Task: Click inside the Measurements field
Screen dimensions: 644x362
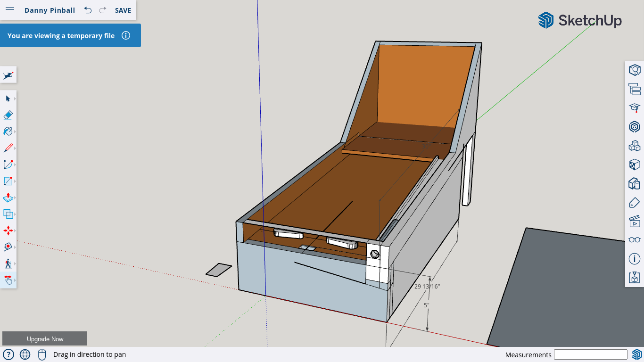Action: pos(590,354)
